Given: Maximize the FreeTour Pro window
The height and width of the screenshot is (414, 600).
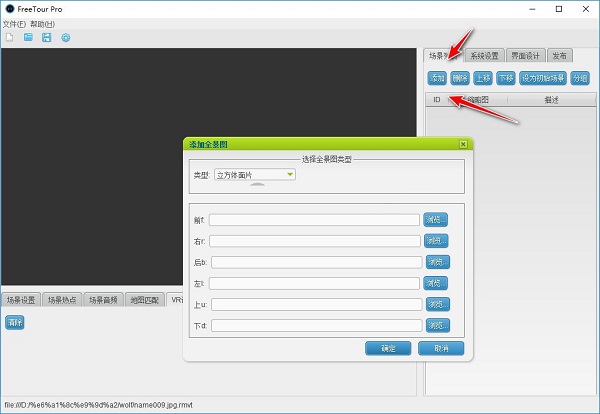Looking at the screenshot, I should [559, 9].
